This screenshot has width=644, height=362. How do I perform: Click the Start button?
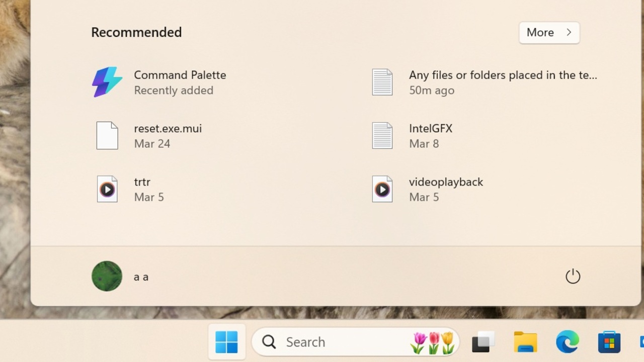click(x=226, y=342)
